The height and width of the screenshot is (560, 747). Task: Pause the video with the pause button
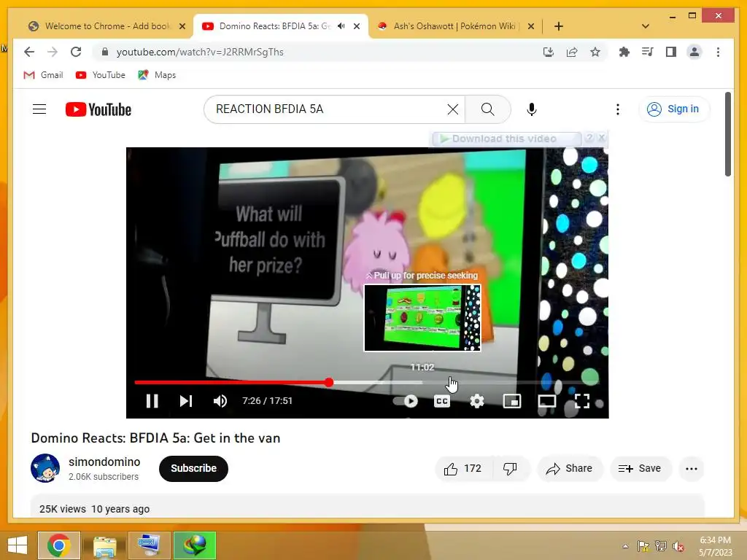point(152,401)
